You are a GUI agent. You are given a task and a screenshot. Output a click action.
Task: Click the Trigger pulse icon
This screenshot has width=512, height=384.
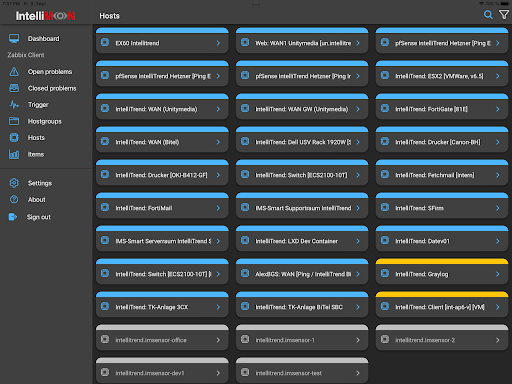[14, 105]
